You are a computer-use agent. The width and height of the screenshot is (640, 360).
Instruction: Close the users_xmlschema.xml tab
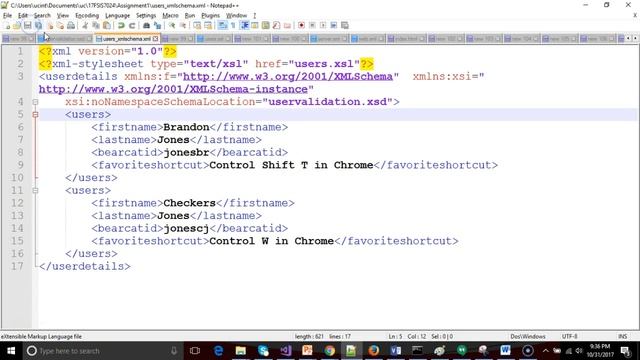pos(156,39)
